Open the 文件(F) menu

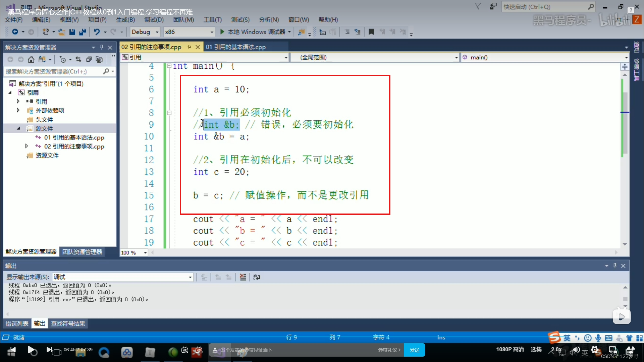click(13, 20)
